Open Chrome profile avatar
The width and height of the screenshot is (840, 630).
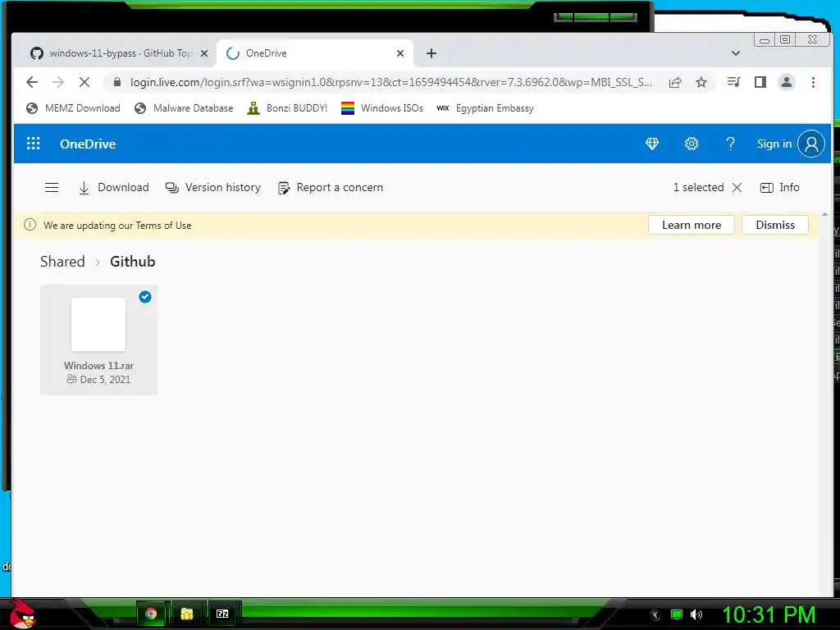787,82
